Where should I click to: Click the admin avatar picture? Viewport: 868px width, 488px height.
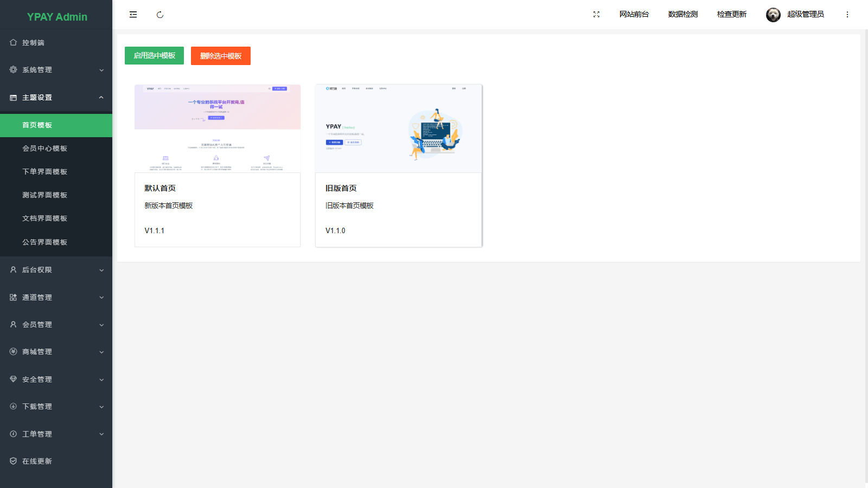click(773, 15)
